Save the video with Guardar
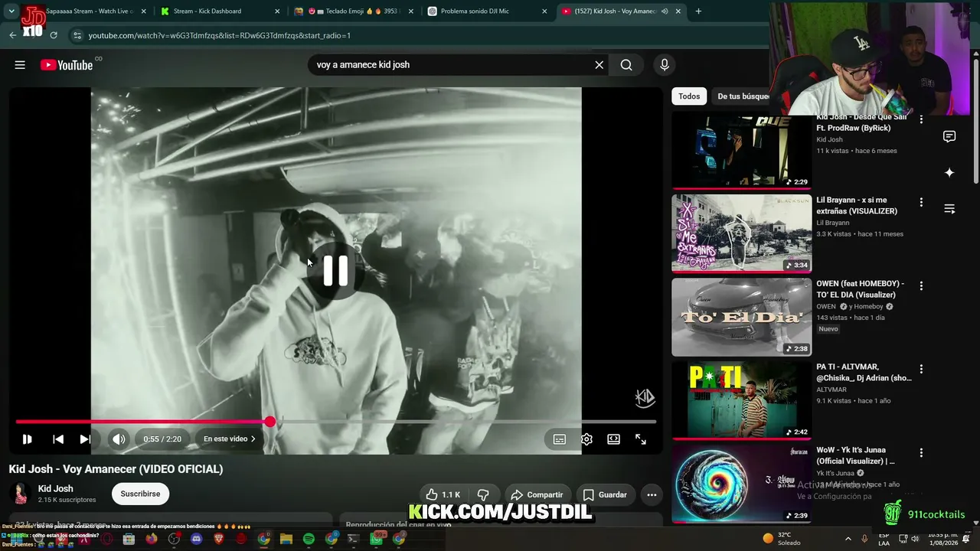The width and height of the screenshot is (980, 551). click(605, 495)
